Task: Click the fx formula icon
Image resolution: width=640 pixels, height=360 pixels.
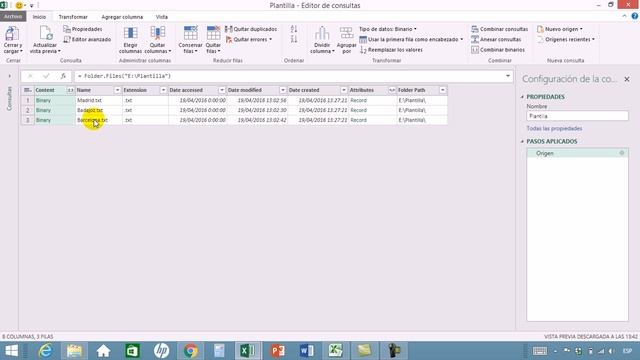Action: point(63,76)
